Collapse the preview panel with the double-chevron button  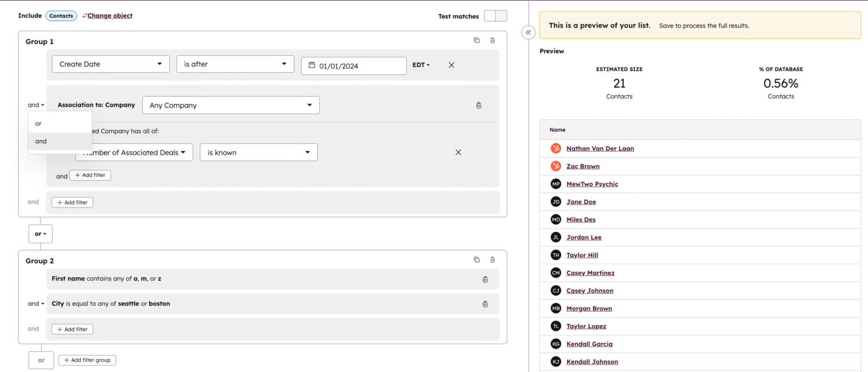coord(528,33)
